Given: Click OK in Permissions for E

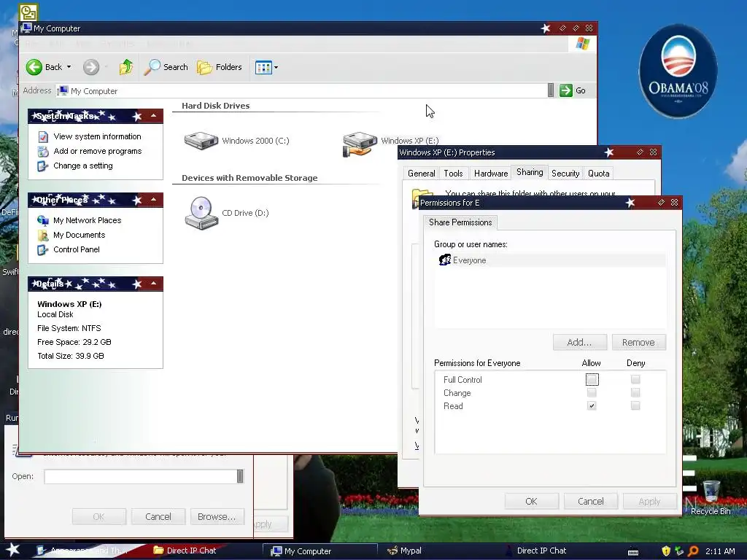Looking at the screenshot, I should click(x=531, y=502).
